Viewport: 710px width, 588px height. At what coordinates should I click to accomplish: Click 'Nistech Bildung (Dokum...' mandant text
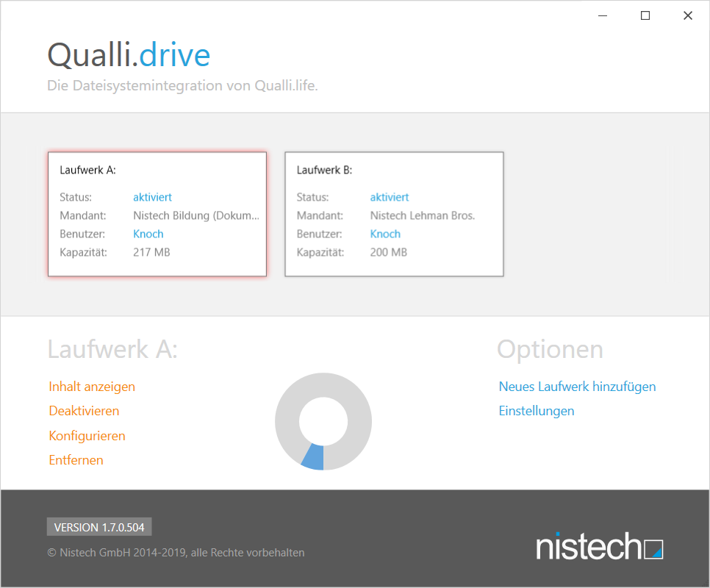[x=196, y=216]
